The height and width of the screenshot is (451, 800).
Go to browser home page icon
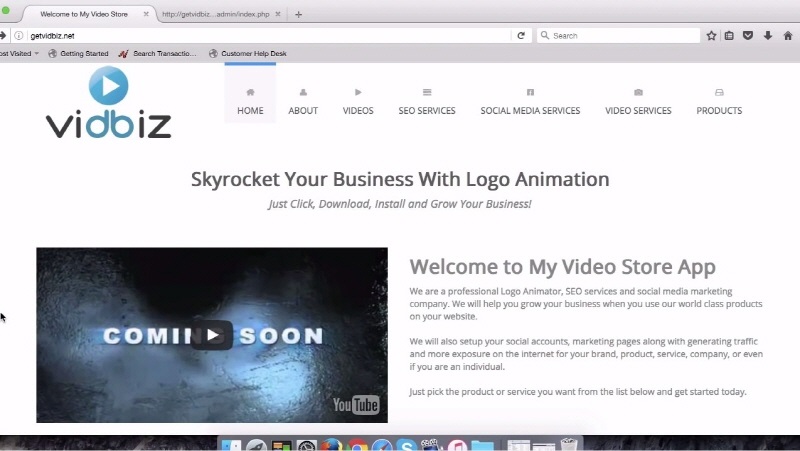coord(788,36)
